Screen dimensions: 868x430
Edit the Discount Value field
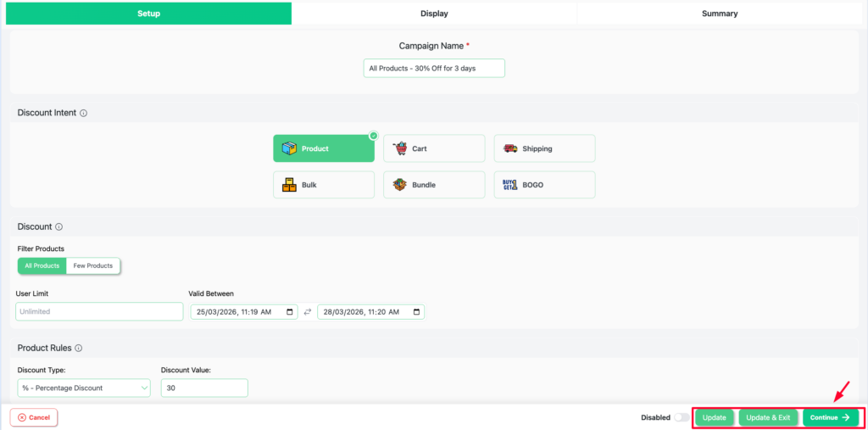[x=204, y=388]
